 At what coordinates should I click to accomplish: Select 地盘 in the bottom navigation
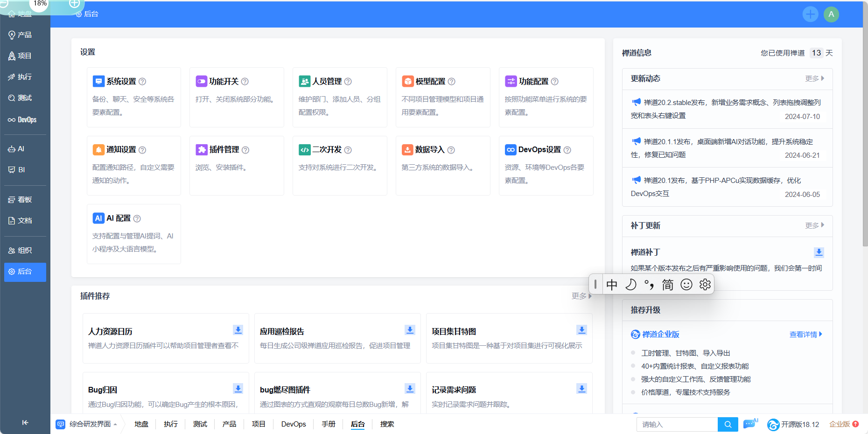[141, 424]
